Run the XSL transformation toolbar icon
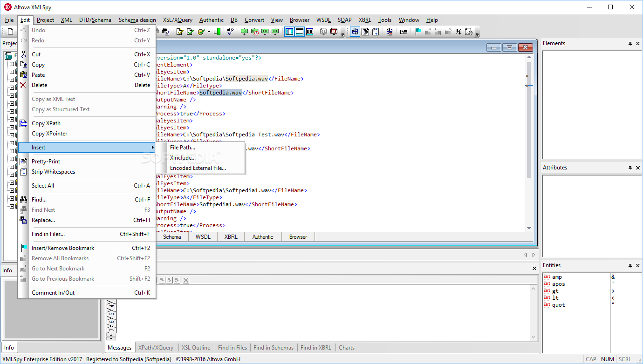The width and height of the screenshot is (643, 364). 244,32
